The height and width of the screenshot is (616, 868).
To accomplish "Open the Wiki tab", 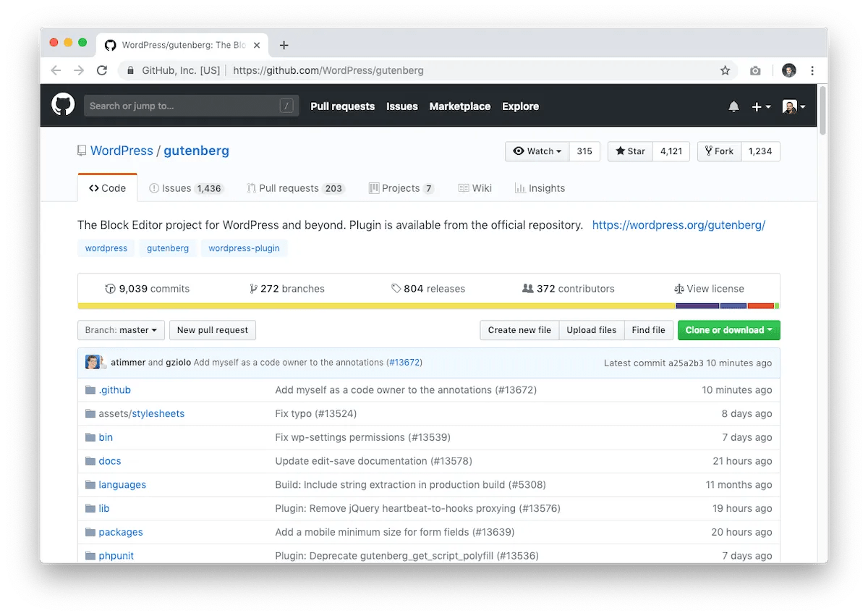I will pyautogui.click(x=475, y=188).
